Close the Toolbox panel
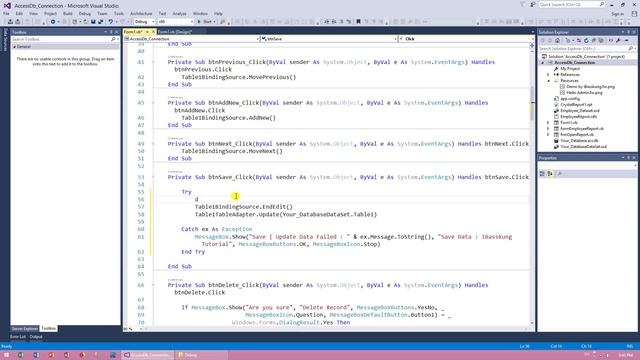640x360 pixels. pos(117,32)
